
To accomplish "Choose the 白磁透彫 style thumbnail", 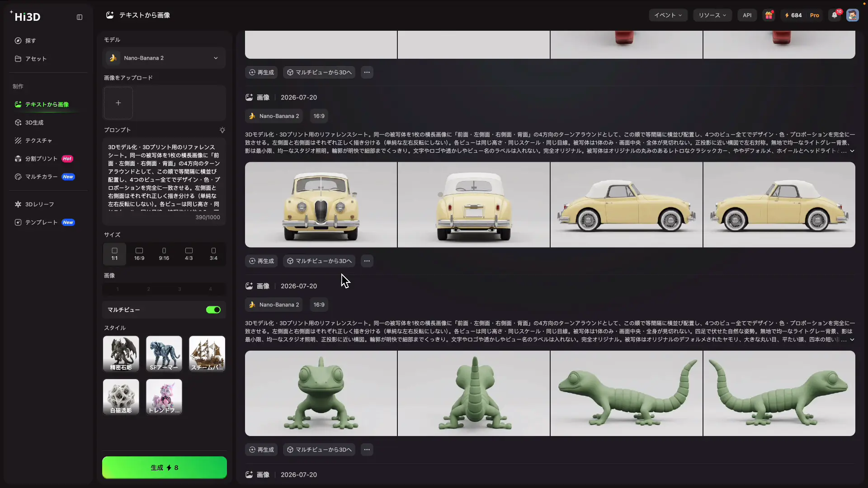I will (x=121, y=397).
